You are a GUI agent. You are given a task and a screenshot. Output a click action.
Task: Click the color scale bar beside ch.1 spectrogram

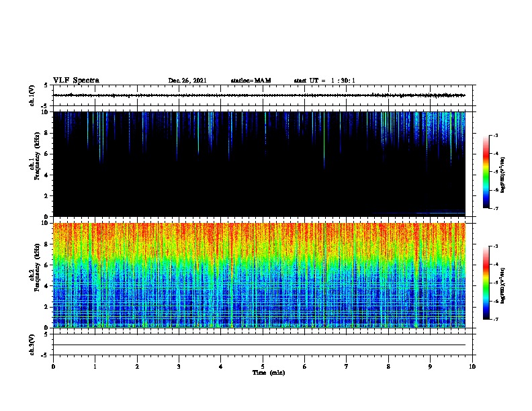[x=486, y=172]
